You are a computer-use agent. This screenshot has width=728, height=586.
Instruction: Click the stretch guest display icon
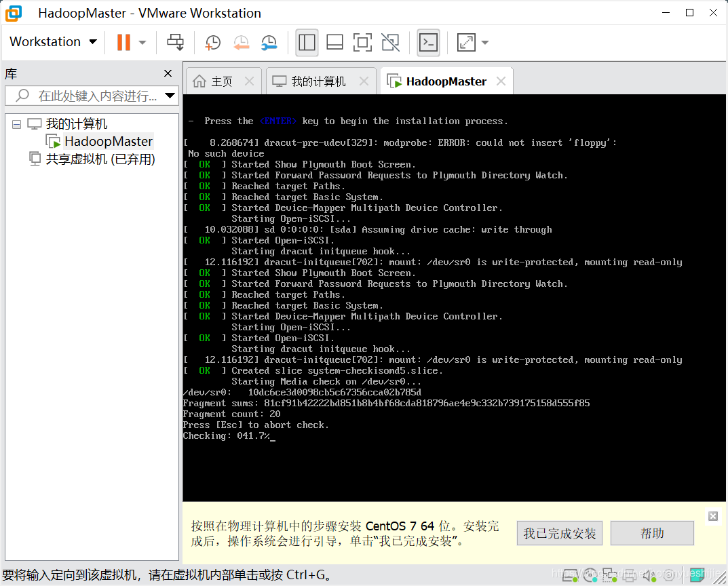[x=466, y=42]
